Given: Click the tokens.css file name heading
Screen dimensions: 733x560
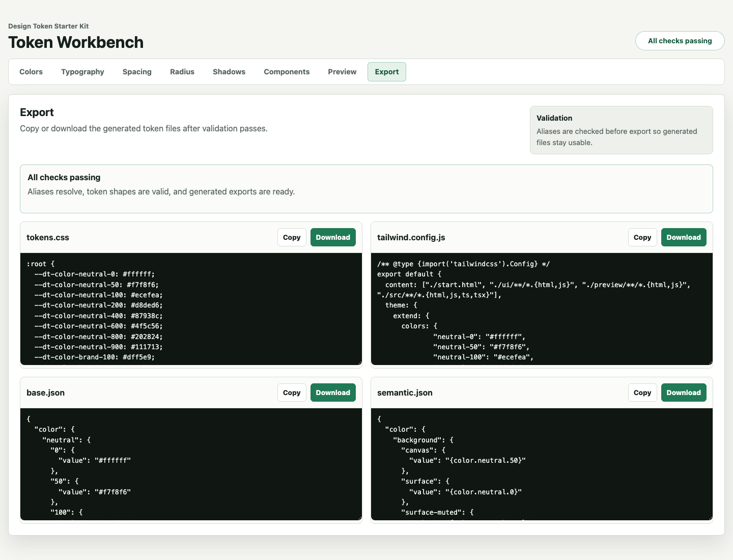Looking at the screenshot, I should (48, 237).
